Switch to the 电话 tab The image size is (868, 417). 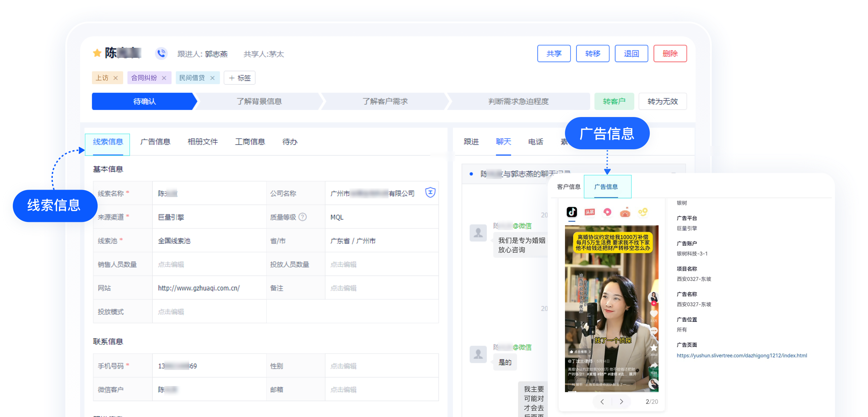tap(535, 142)
